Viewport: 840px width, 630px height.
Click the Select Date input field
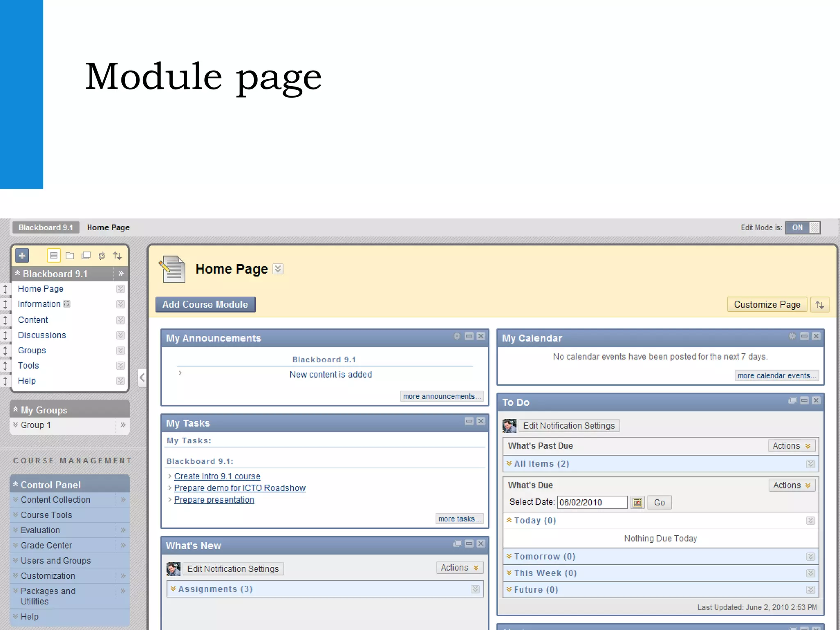[592, 502]
